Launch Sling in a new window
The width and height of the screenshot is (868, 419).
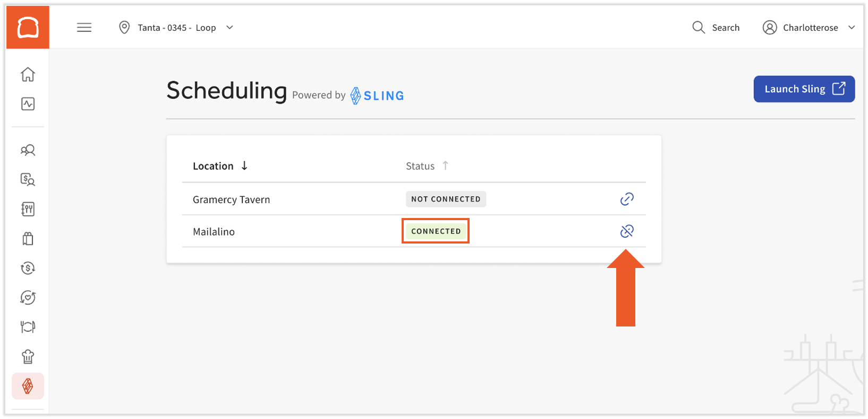pyautogui.click(x=804, y=89)
